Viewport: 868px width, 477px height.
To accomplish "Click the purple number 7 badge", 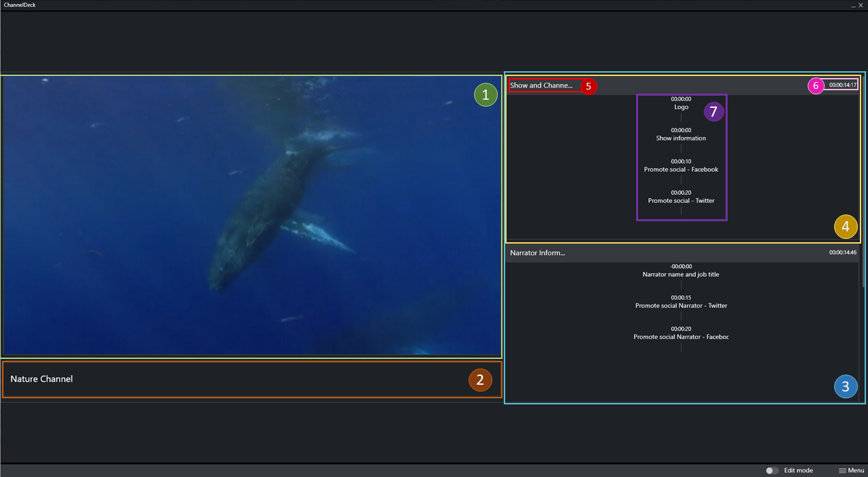I will (x=713, y=111).
